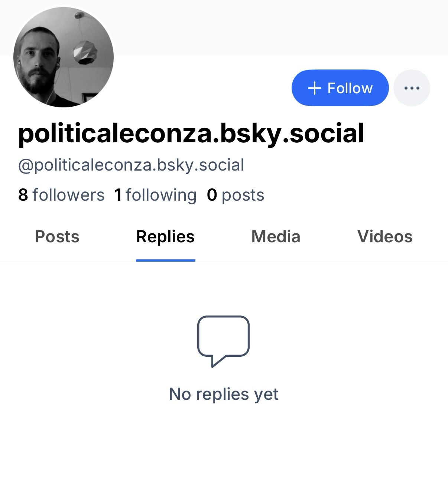Select the Replies tab
Screen dimensions: 448x495
[x=165, y=237]
